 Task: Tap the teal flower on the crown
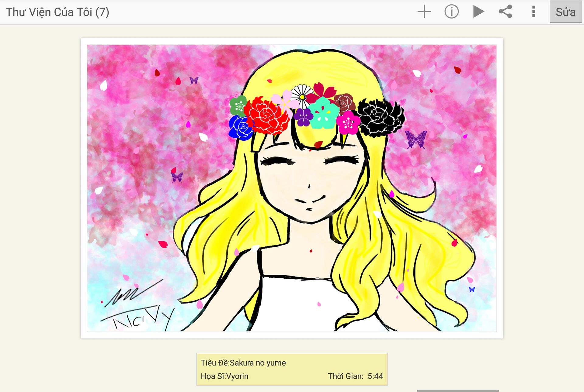pos(324,113)
